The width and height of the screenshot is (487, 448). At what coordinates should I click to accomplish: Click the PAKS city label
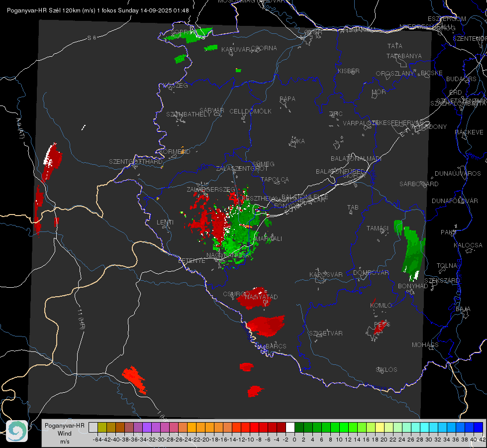point(448,232)
